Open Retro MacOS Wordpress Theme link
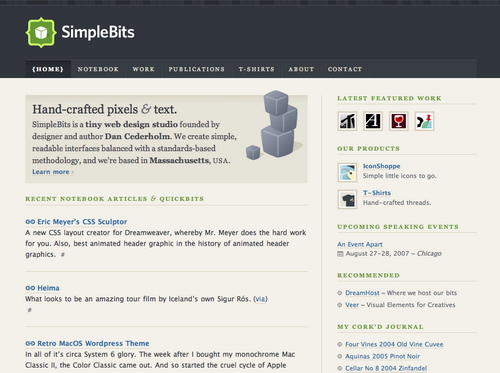The width and height of the screenshot is (500, 373). click(93, 343)
